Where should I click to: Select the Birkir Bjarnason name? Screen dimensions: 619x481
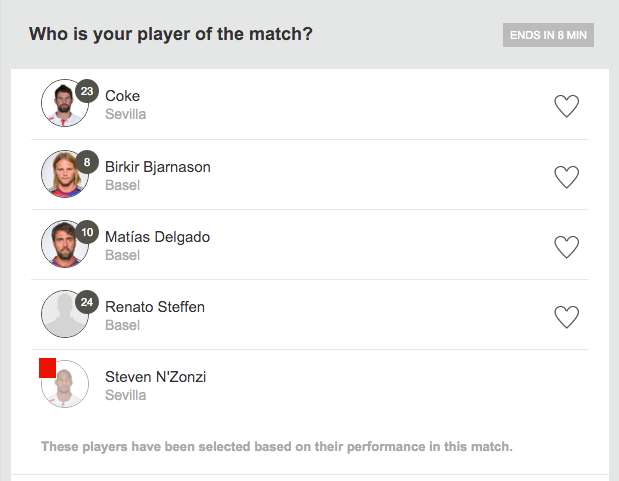[158, 167]
